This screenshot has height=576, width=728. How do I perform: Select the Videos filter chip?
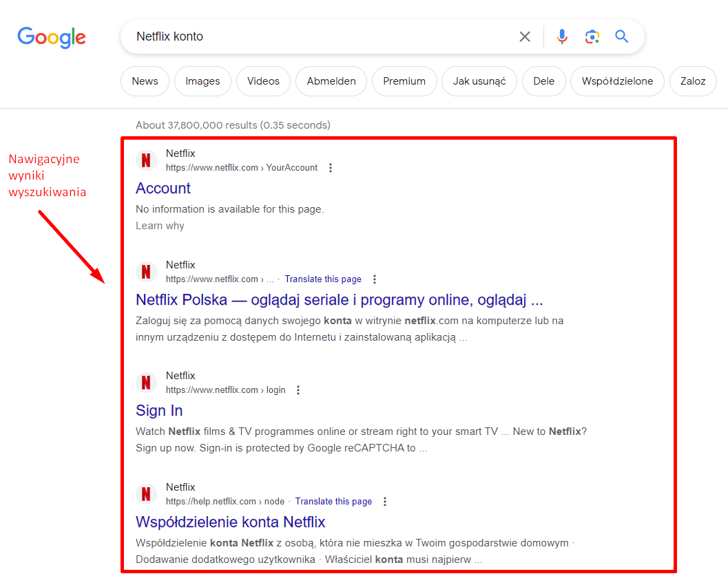(x=263, y=81)
